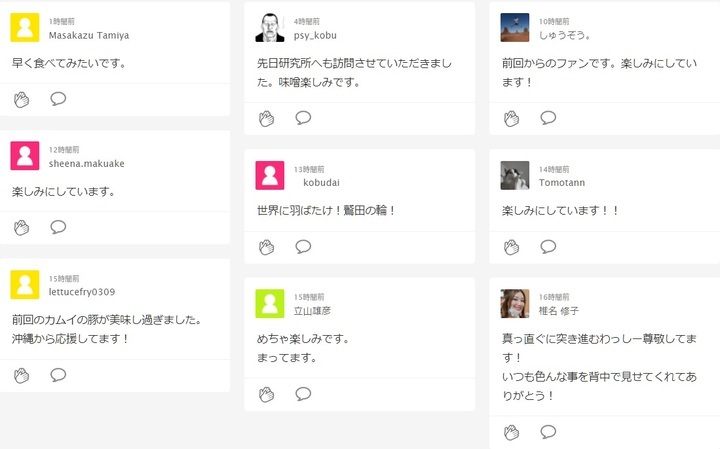Clap for しゅうぞう's comment

point(512,118)
